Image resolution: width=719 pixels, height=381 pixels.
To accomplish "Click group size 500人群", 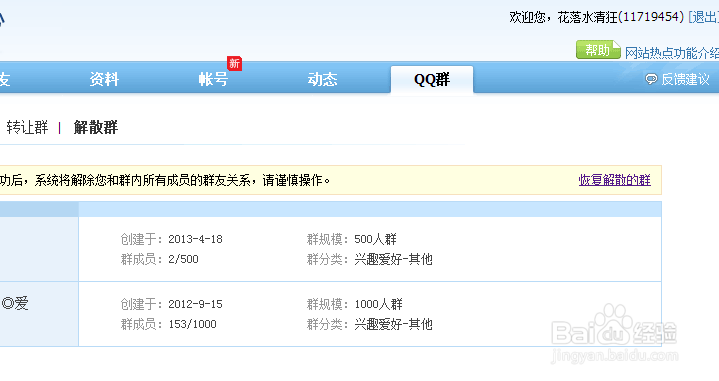I will pos(376,239).
